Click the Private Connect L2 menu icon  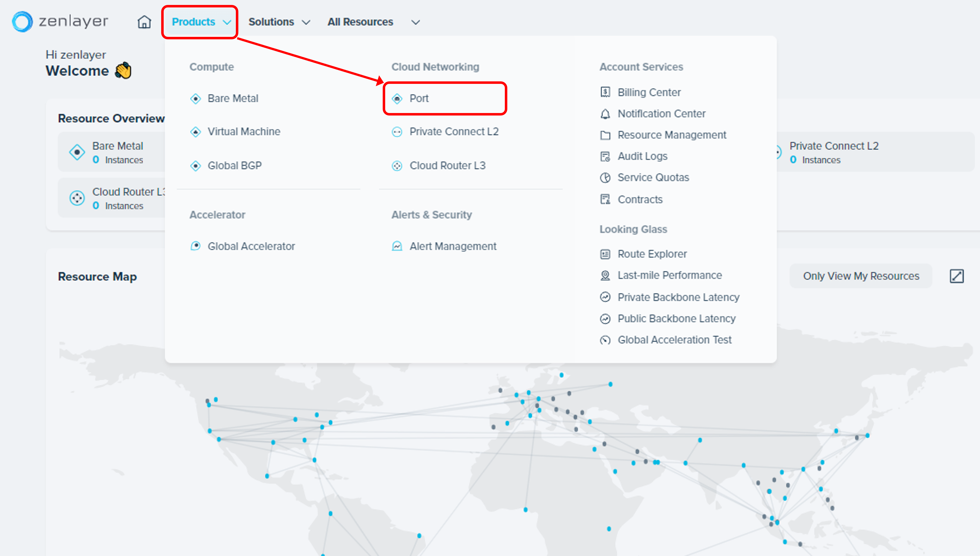[x=397, y=132]
